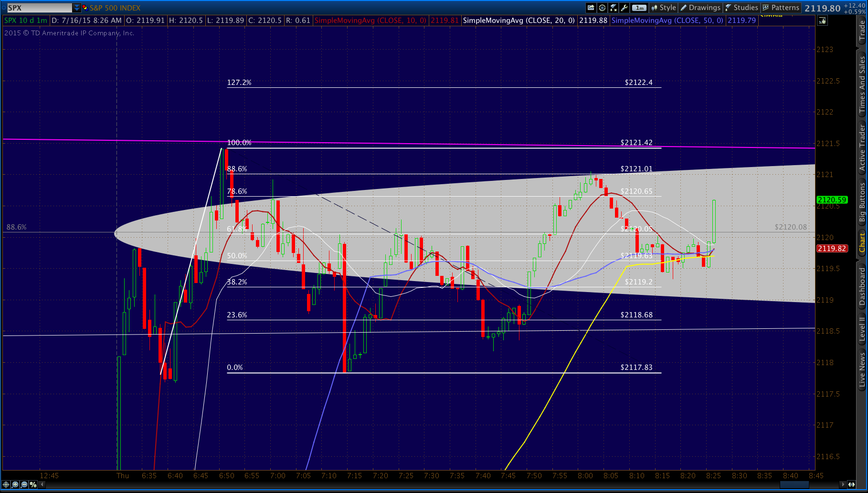Click the scroll right arrow on time axis
Viewport: 868px width, 493px height.
point(844,484)
